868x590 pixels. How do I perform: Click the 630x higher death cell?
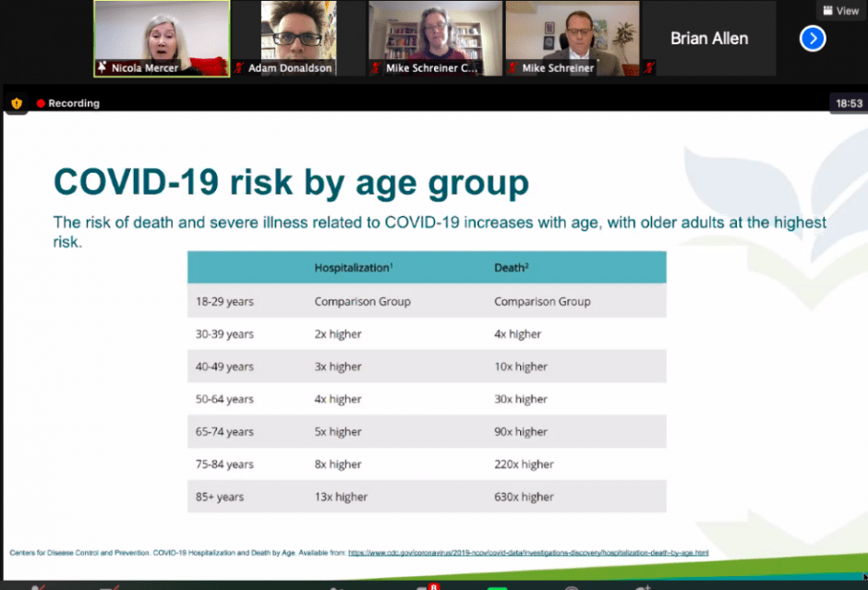pos(524,497)
